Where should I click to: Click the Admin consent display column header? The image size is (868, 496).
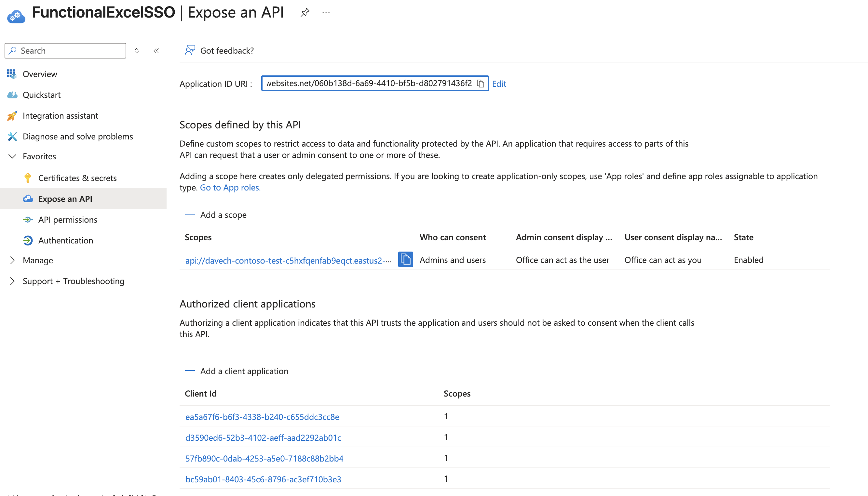pos(564,237)
